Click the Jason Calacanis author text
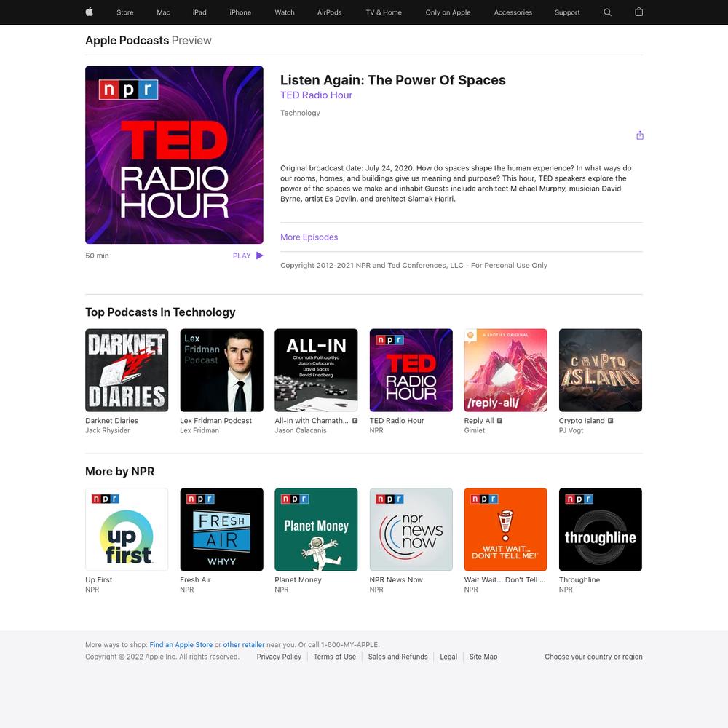The width and height of the screenshot is (728, 728). pyautogui.click(x=301, y=430)
